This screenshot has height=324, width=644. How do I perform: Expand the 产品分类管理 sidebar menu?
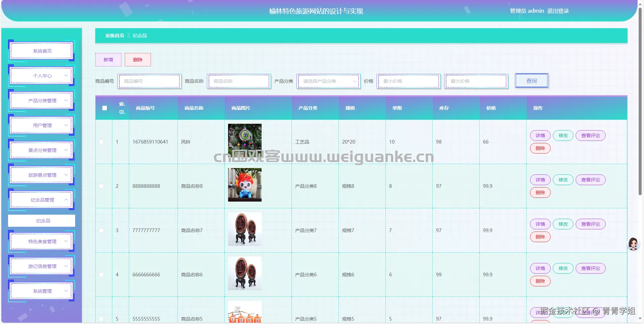(x=42, y=101)
